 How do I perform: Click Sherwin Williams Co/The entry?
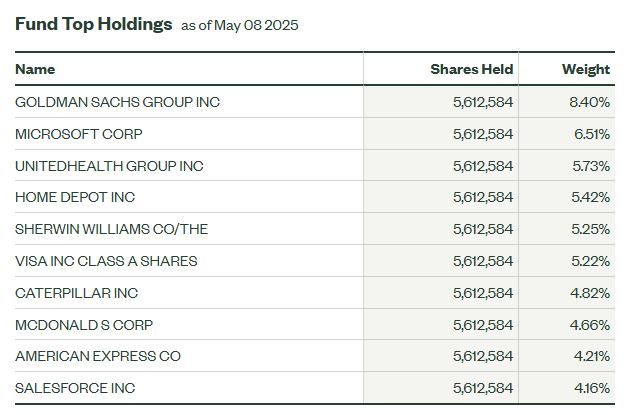coord(112,229)
